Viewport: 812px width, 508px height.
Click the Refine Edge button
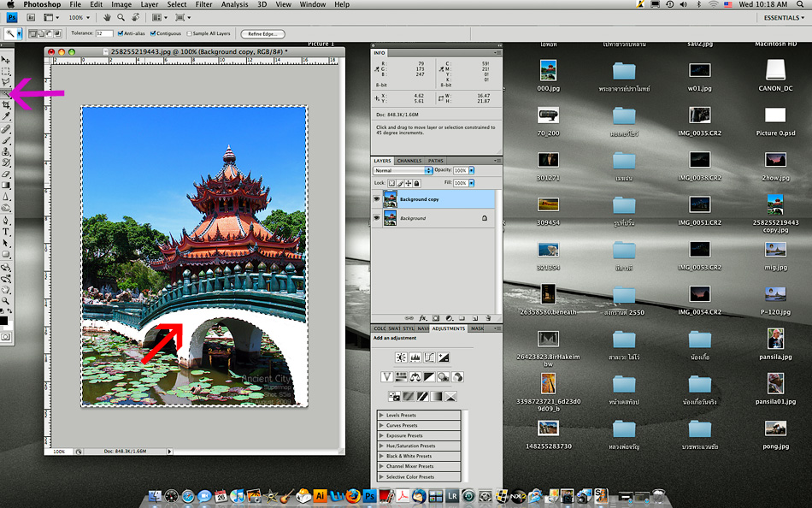(x=263, y=33)
